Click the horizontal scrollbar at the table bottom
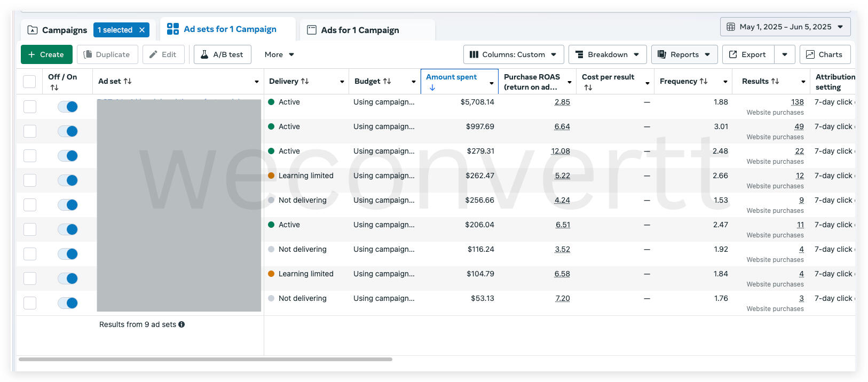Image resolution: width=868 pixels, height=382 pixels. tap(206, 360)
